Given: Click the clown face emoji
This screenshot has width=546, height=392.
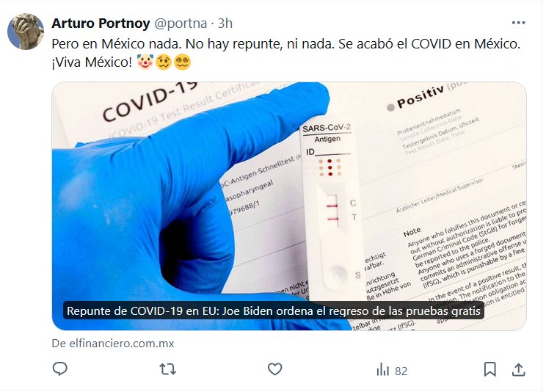Looking at the screenshot, I should (x=145, y=62).
